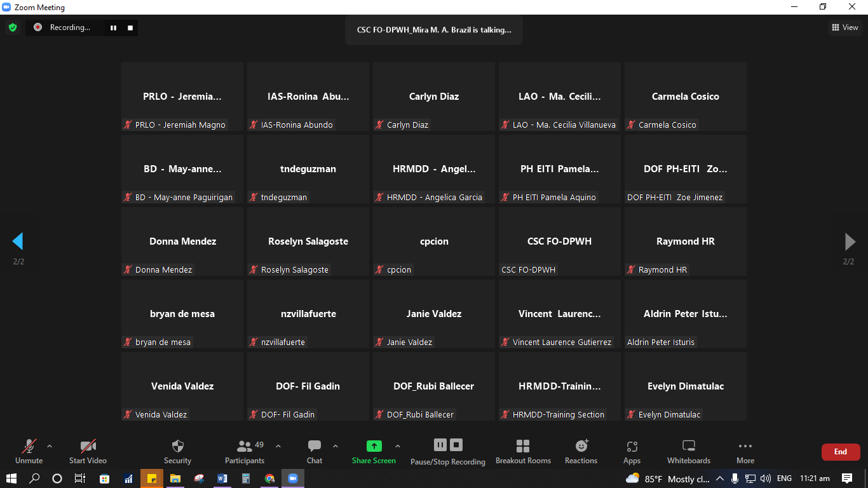The image size is (868, 488).
Task: Open the Chat panel
Action: 315,452
